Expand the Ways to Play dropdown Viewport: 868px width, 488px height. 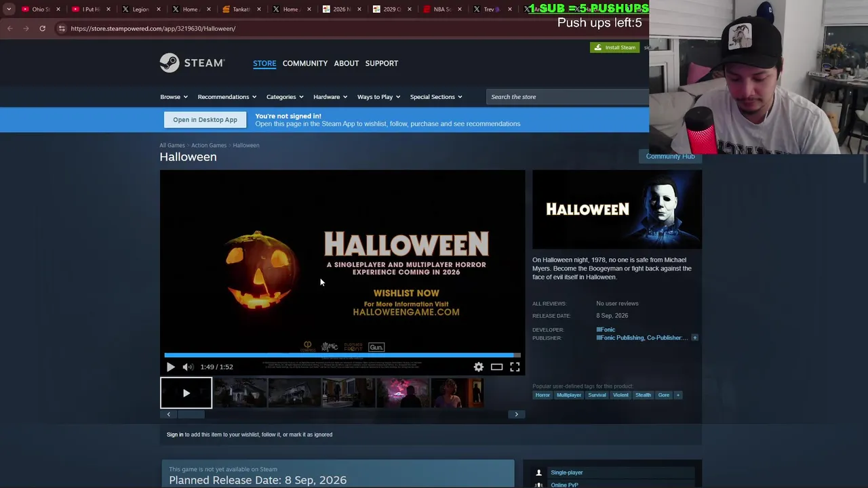[378, 97]
